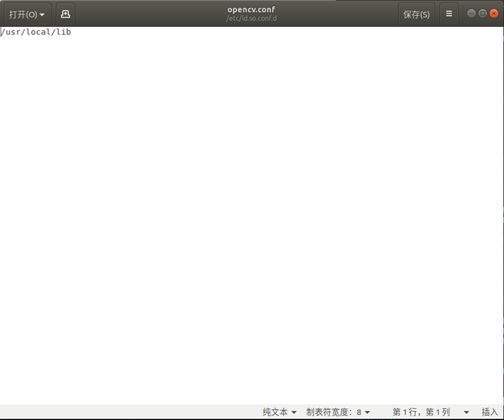Click the /etc/ld.so.conf.d path subtitle

(251, 18)
